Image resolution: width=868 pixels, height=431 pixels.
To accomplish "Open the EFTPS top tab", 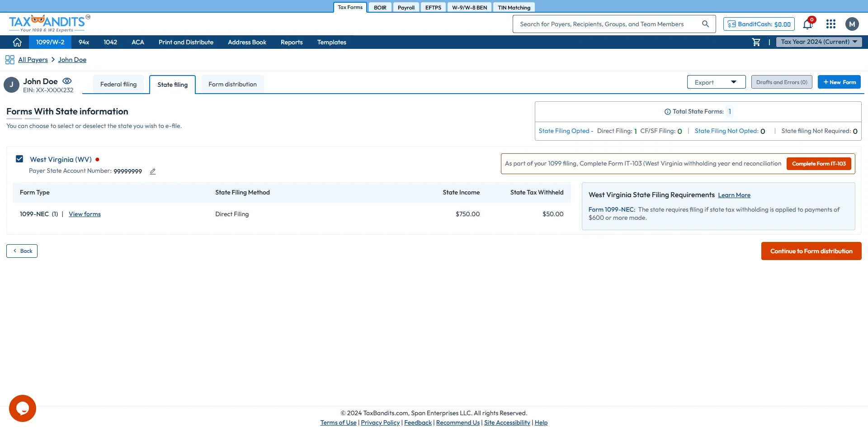I will (x=433, y=7).
